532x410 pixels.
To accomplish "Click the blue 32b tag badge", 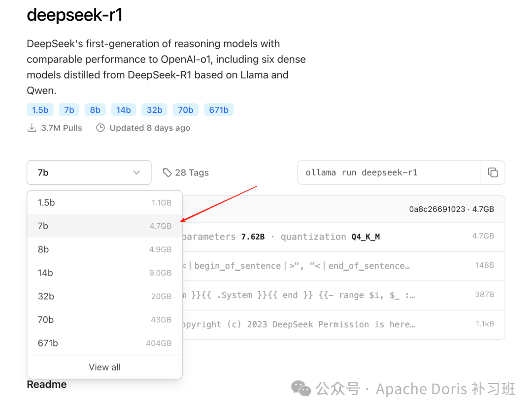I will (x=154, y=110).
